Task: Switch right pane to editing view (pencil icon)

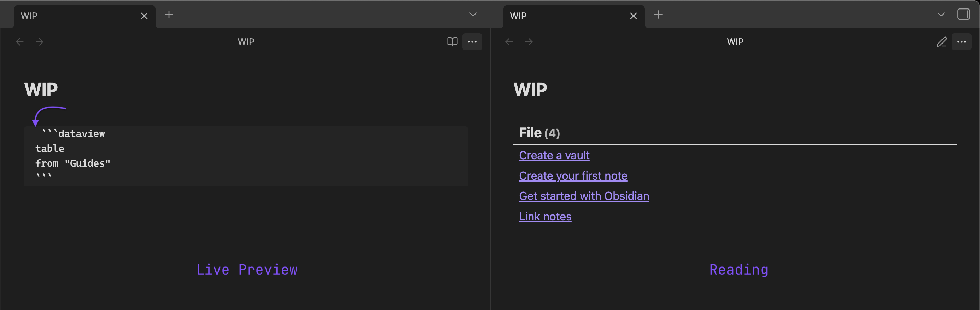Action: tap(941, 41)
